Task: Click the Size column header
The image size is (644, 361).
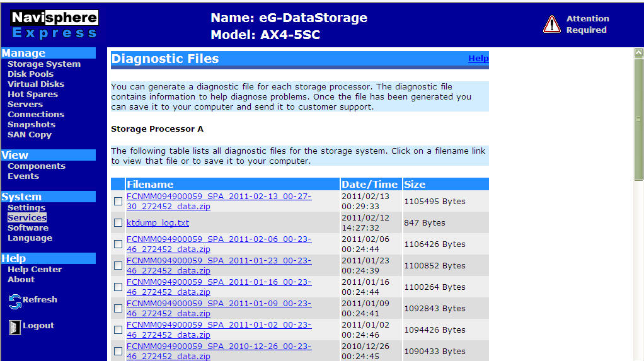Action: coord(446,184)
